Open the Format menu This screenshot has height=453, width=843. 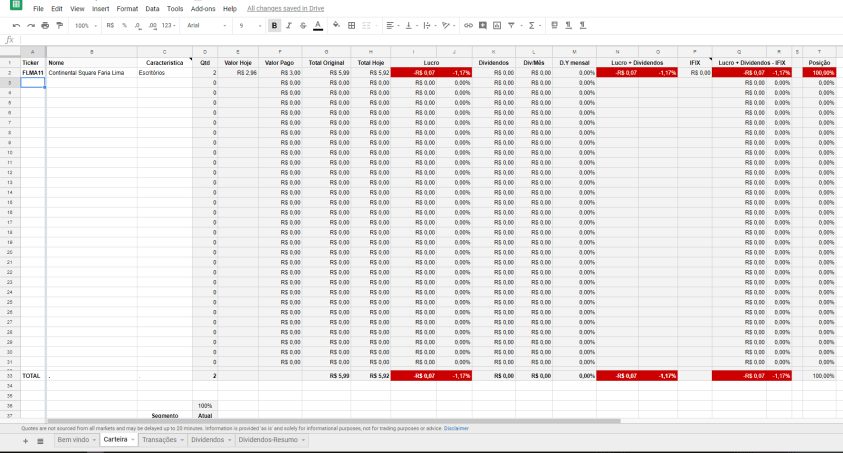pos(127,9)
